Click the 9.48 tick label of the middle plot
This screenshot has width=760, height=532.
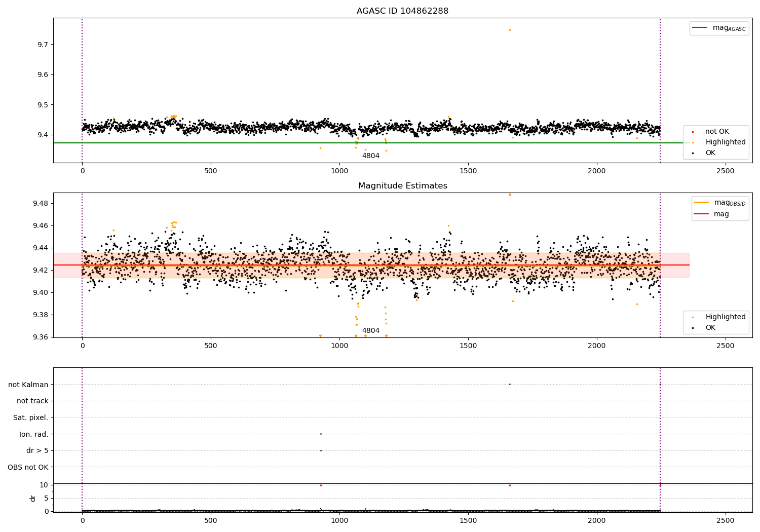click(x=40, y=203)
